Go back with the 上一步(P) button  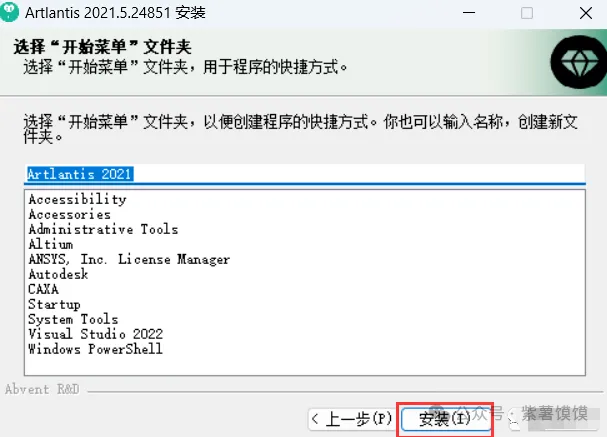pos(350,418)
